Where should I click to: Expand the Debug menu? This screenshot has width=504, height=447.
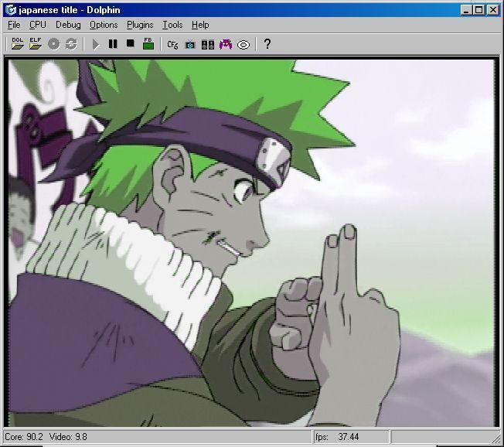click(68, 25)
